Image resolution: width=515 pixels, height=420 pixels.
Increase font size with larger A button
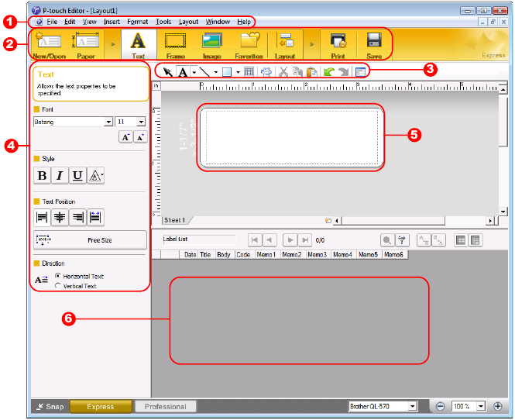[x=125, y=137]
